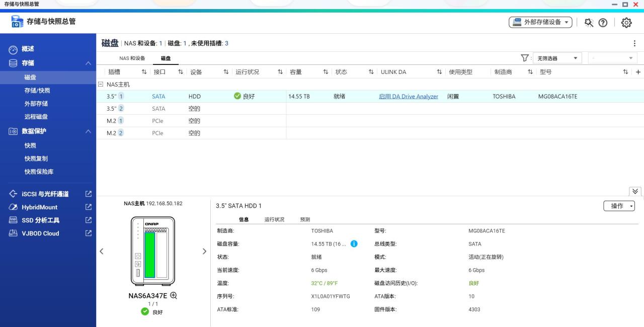The width and height of the screenshot is (644, 327).
Task: Open the 外部存储设备 dropdown
Action: (540, 22)
